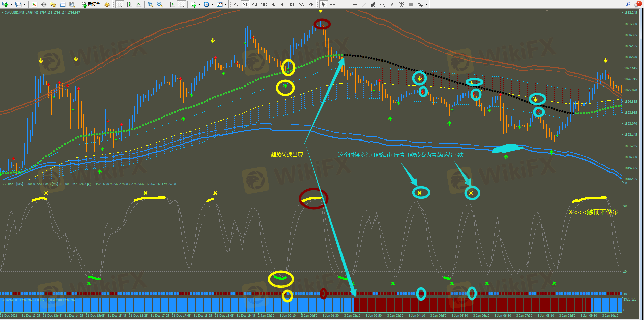Select the Fibonacci retracement tool
The image size is (644, 320).
tap(383, 4)
